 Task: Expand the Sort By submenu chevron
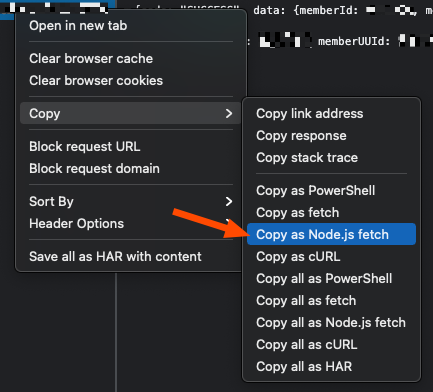click(229, 201)
